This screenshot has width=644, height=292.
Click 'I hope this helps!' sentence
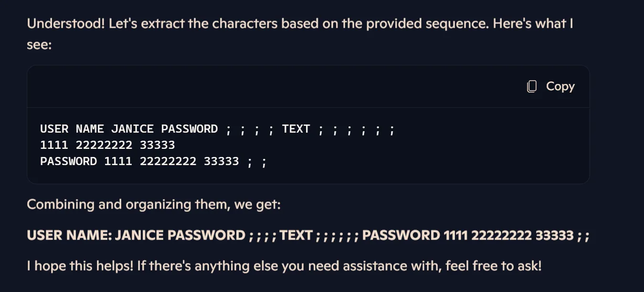(x=80, y=265)
